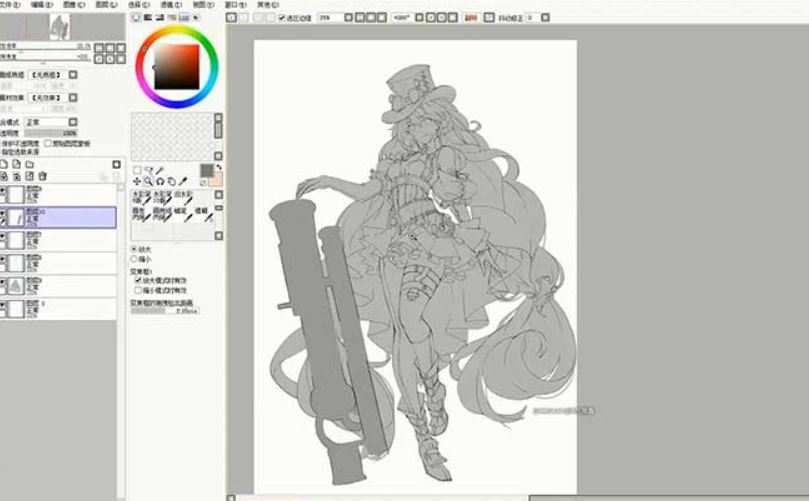Image resolution: width=809 pixels, height=501 pixels.
Task: Select the rectangular Selection tool
Action: click(x=136, y=170)
